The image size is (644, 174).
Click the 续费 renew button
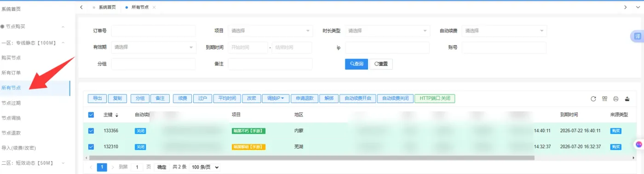(183, 98)
